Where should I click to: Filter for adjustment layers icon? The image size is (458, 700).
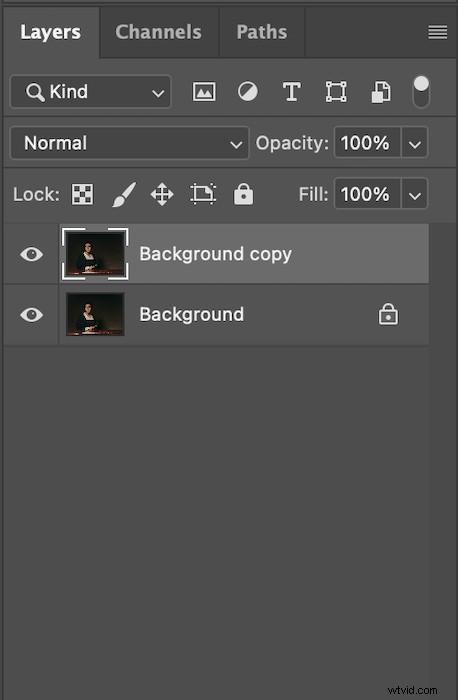point(247,92)
